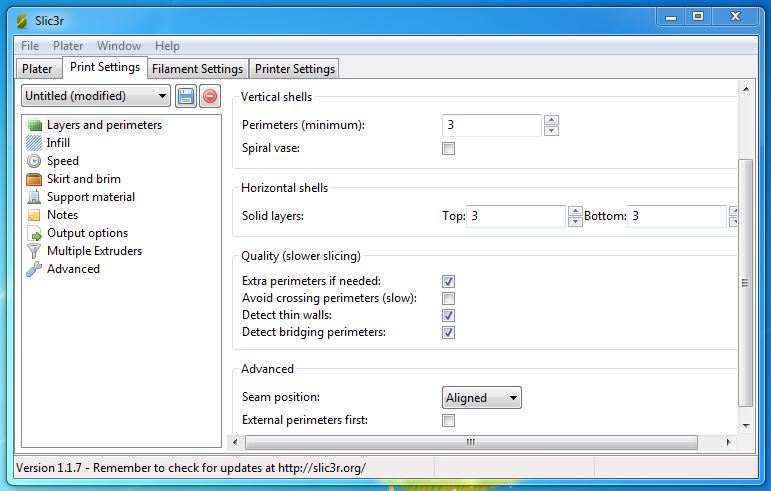Uncheck Detect bridging perimeters

coord(448,332)
